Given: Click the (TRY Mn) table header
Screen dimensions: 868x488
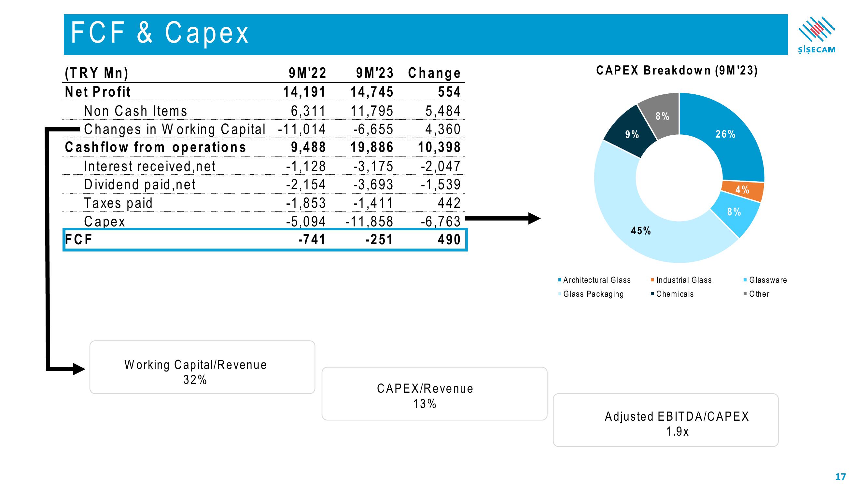Looking at the screenshot, I should coord(97,73).
